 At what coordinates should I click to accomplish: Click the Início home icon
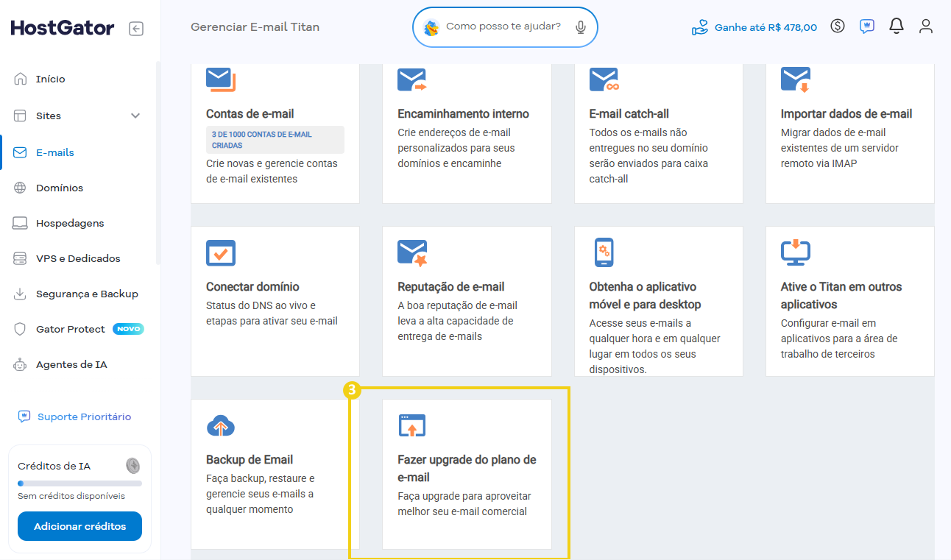click(21, 79)
